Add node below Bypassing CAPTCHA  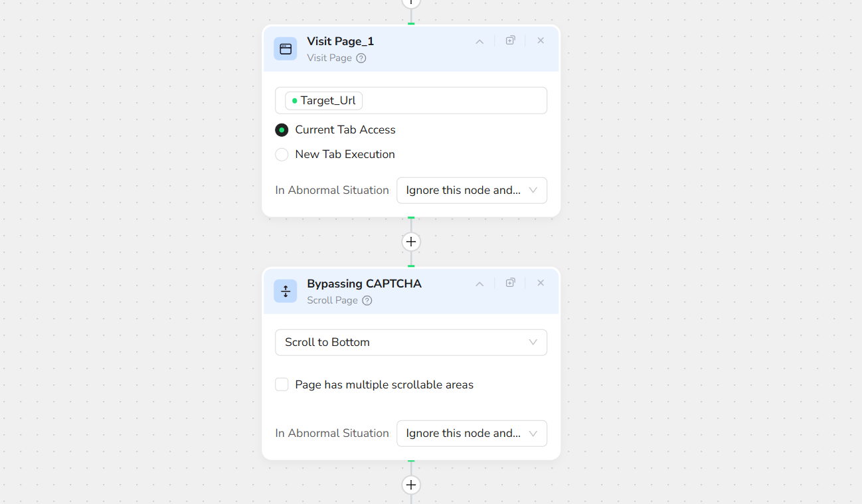pyautogui.click(x=411, y=485)
